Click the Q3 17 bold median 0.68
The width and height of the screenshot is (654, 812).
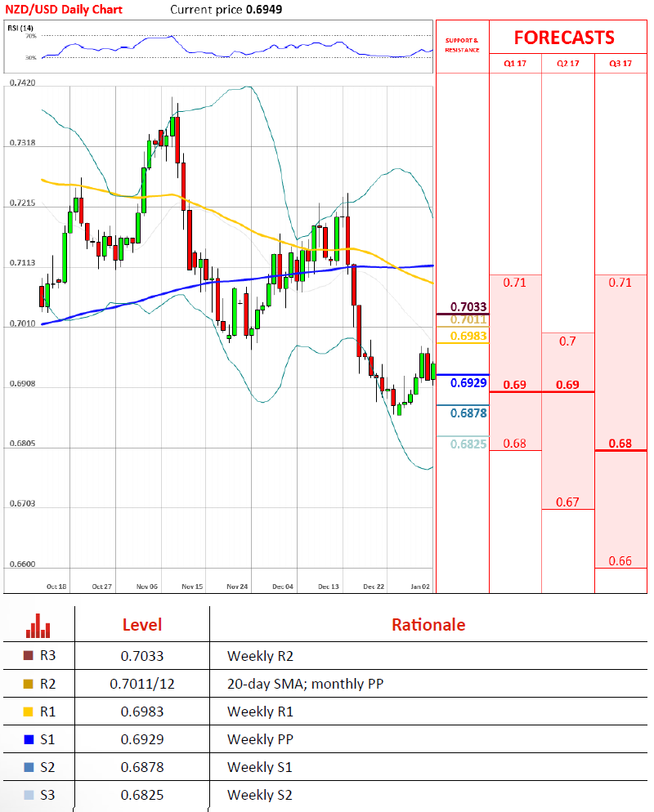(620, 444)
